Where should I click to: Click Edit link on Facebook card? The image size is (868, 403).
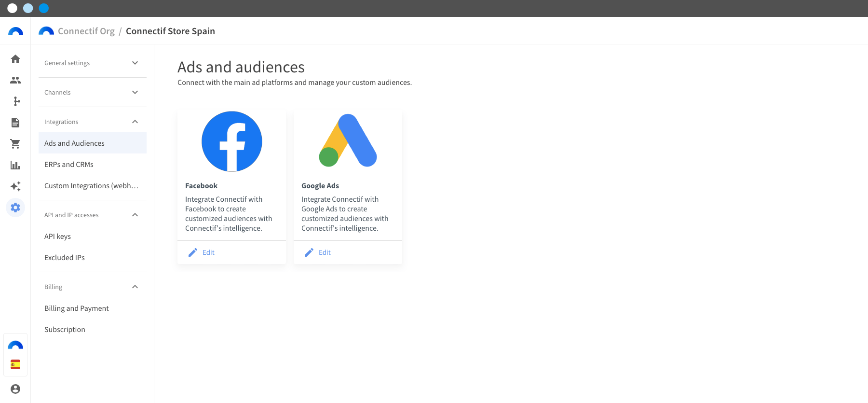click(208, 252)
